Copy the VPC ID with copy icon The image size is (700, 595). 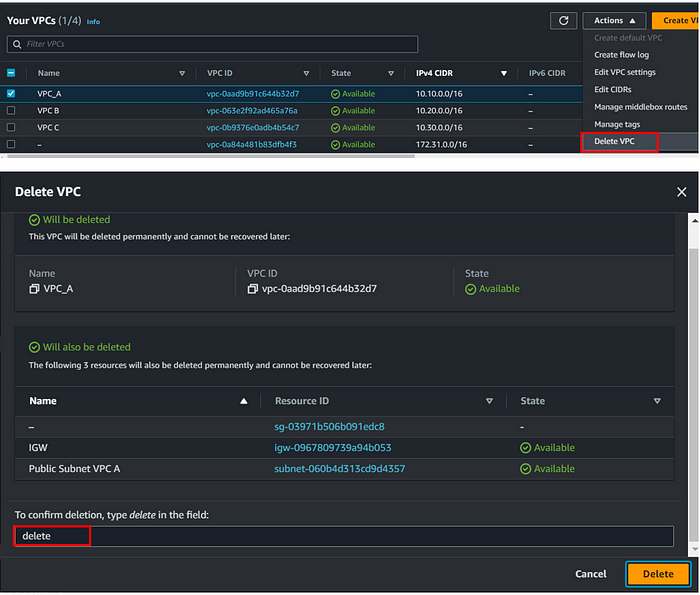[252, 289]
